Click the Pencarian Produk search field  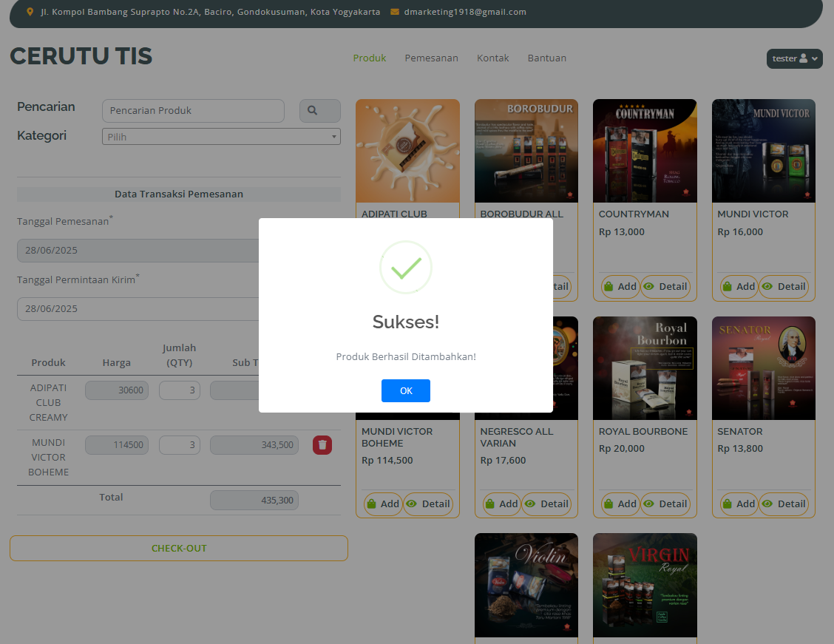pyautogui.click(x=193, y=111)
